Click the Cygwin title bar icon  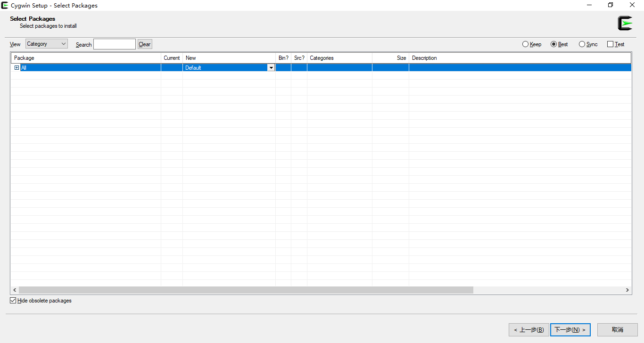5,5
